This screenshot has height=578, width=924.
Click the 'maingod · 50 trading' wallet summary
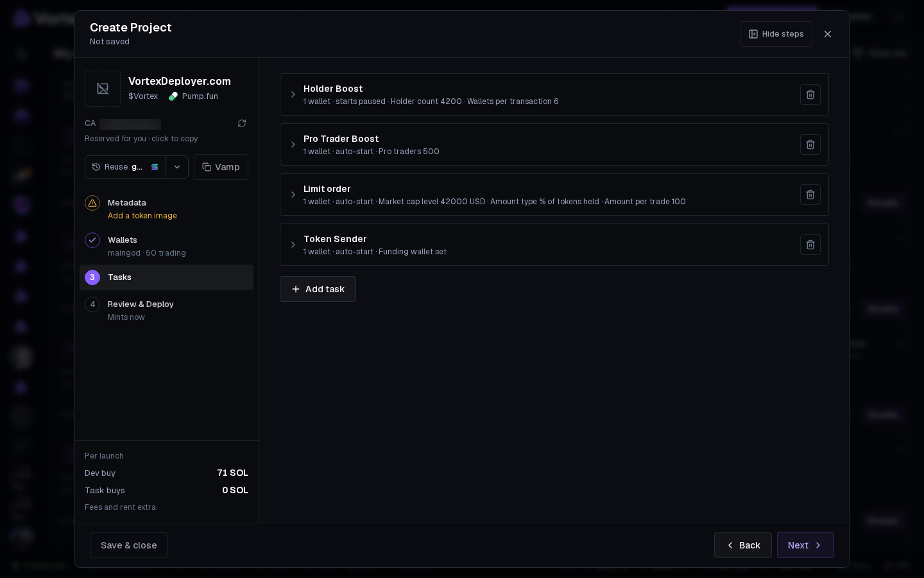click(147, 253)
